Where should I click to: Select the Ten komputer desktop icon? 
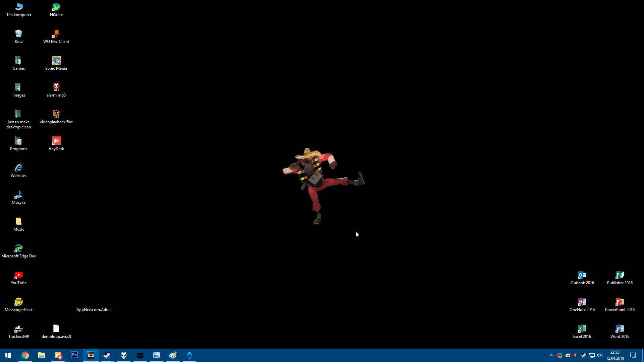click(x=19, y=9)
